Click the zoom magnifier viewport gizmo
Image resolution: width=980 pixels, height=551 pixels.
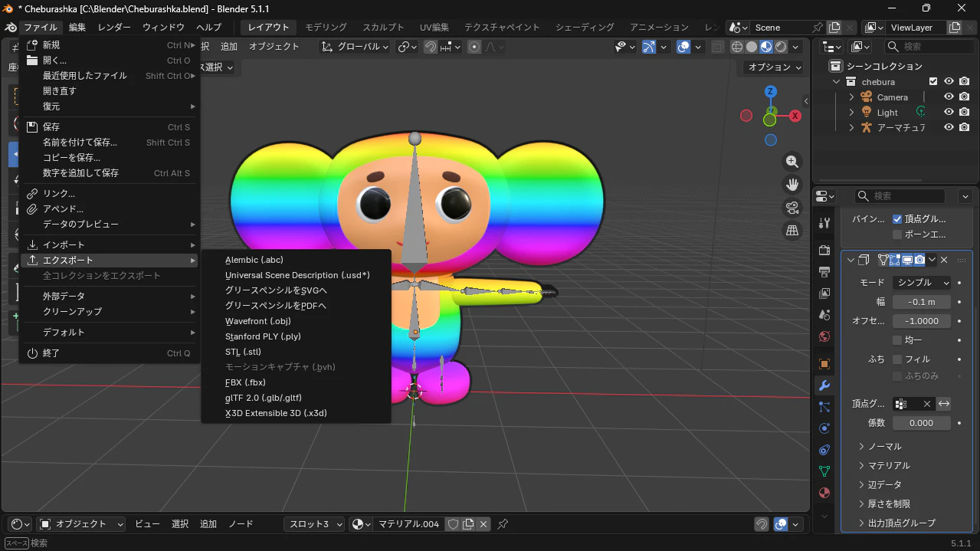tap(792, 162)
